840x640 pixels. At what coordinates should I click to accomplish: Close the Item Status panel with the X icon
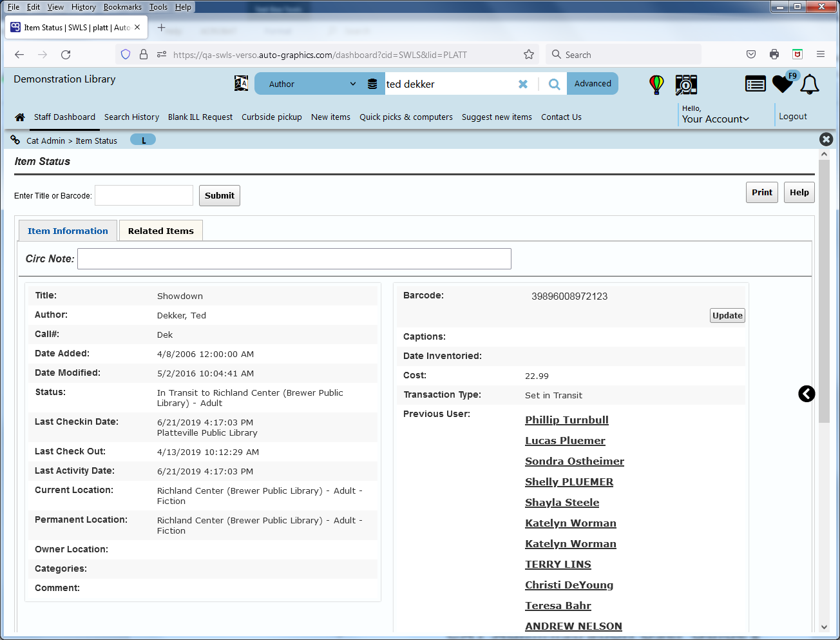826,139
